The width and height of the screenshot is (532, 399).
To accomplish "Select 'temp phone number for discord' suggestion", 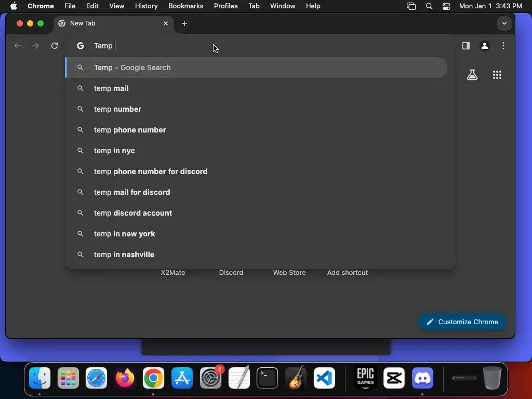I will (x=256, y=171).
